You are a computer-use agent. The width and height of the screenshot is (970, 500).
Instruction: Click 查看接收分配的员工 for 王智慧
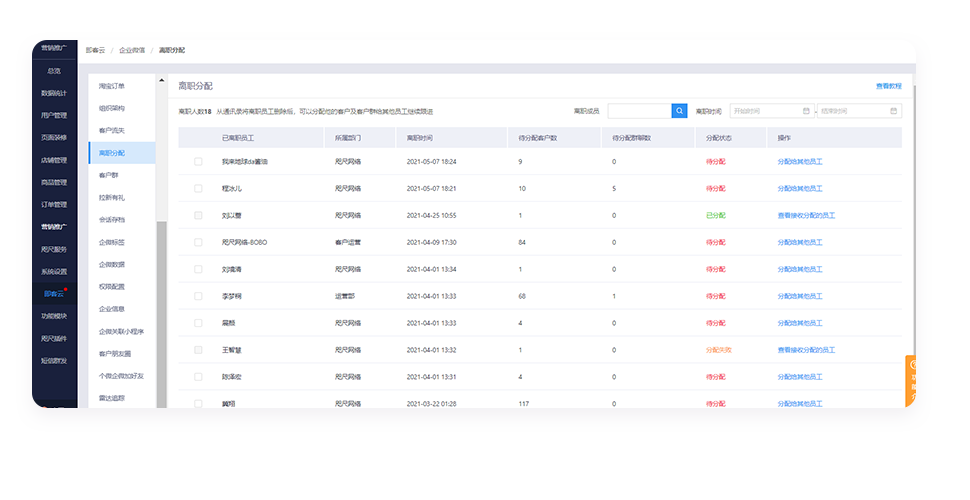point(806,350)
